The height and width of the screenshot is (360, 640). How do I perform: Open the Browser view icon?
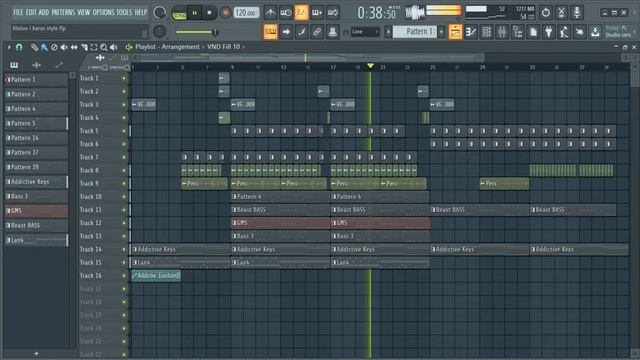(517, 32)
